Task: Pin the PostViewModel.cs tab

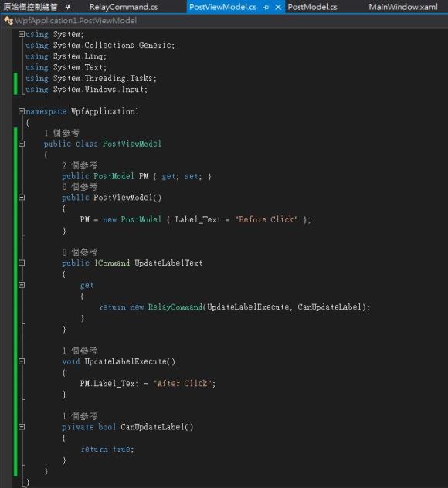Action: 266,7
